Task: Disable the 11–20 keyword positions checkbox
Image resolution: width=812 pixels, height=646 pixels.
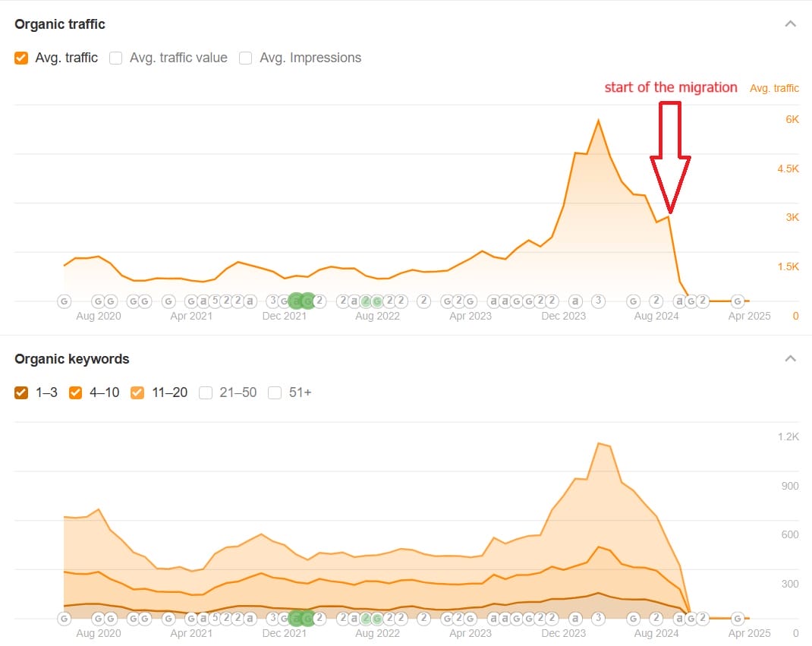Action: [137, 392]
